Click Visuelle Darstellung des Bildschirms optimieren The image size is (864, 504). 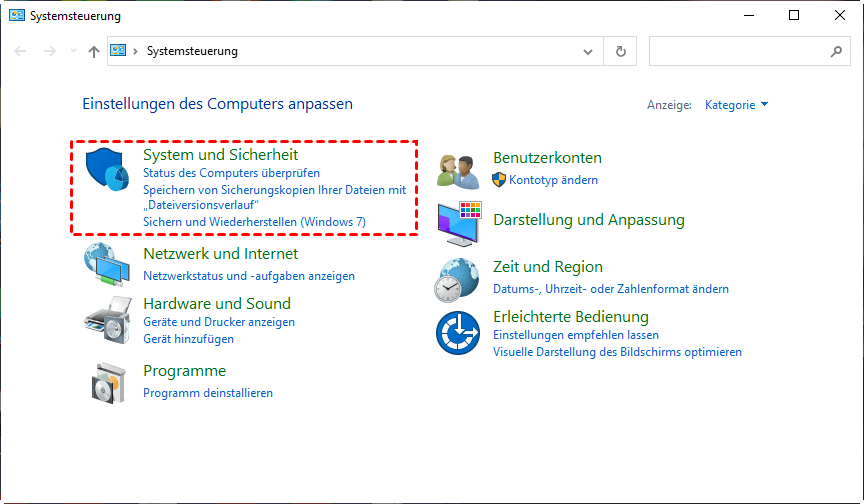click(x=617, y=352)
